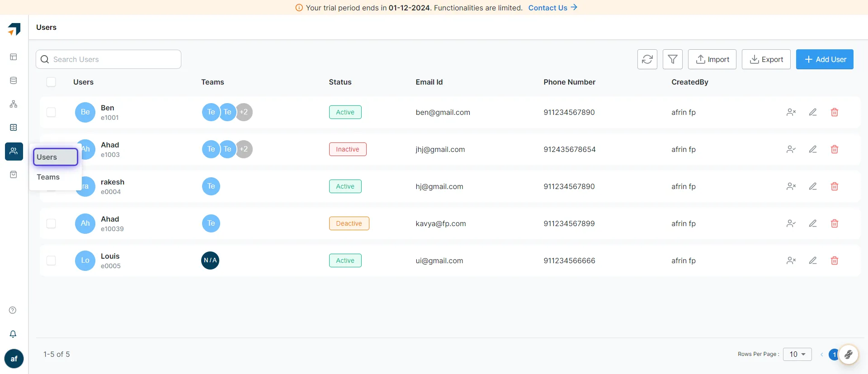Go to the previous page arrow
The width and height of the screenshot is (868, 374).
point(821,355)
